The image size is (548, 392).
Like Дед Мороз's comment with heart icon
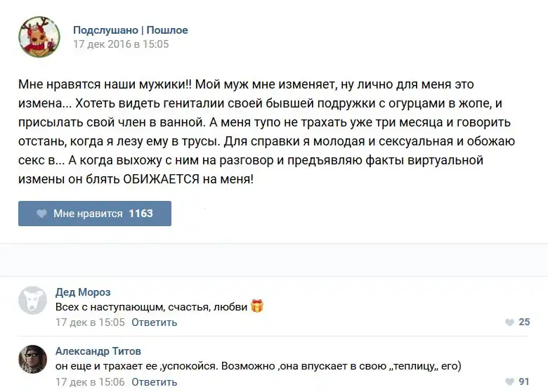point(509,322)
